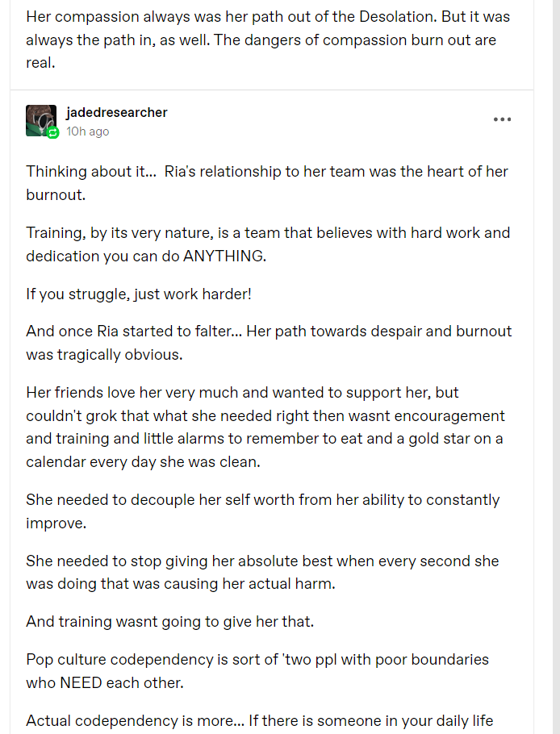Viewport: 560px width, 734px height.
Task: Click the line 'If you struggle, just work harder!'
Action: (x=139, y=294)
